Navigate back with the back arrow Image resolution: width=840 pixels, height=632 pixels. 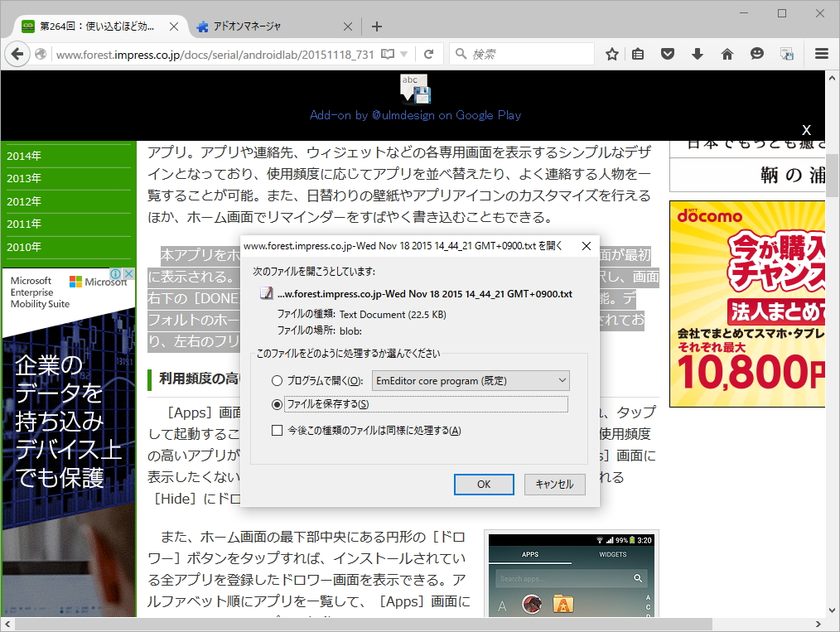click(17, 53)
